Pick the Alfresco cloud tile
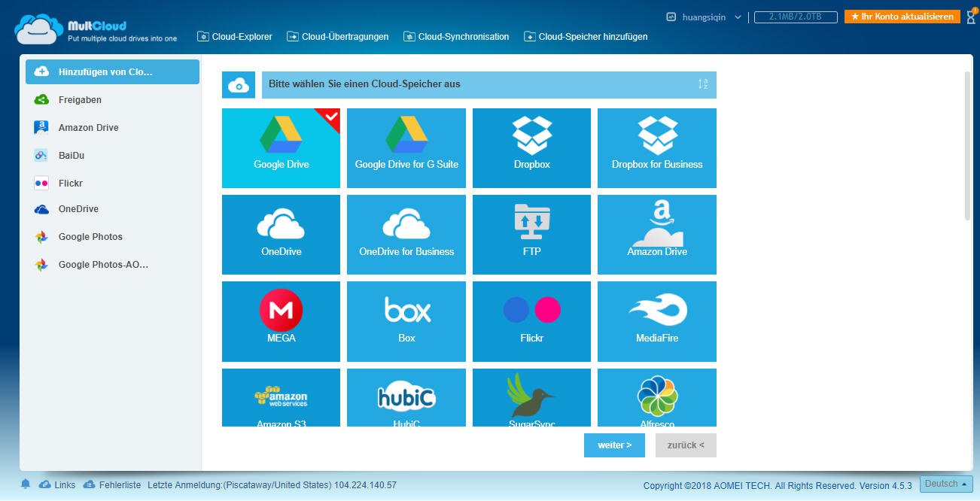 point(657,398)
